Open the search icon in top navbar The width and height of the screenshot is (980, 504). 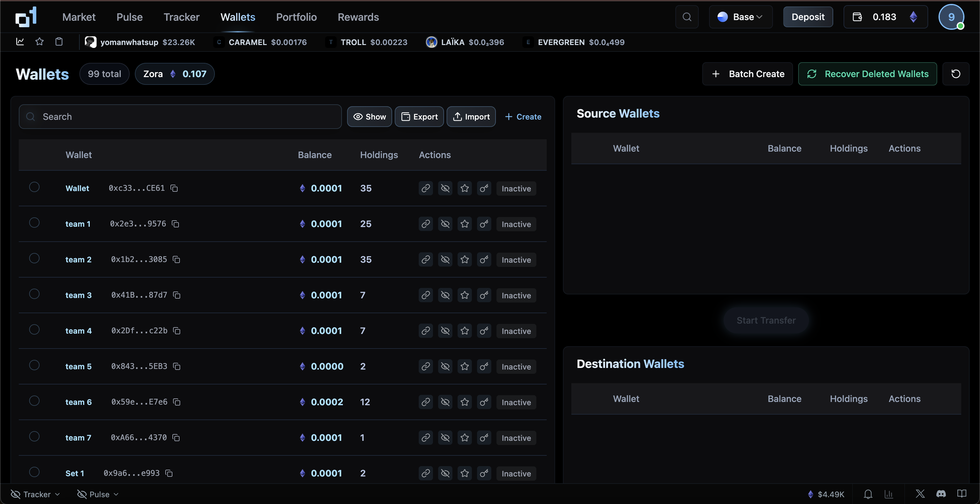(687, 17)
